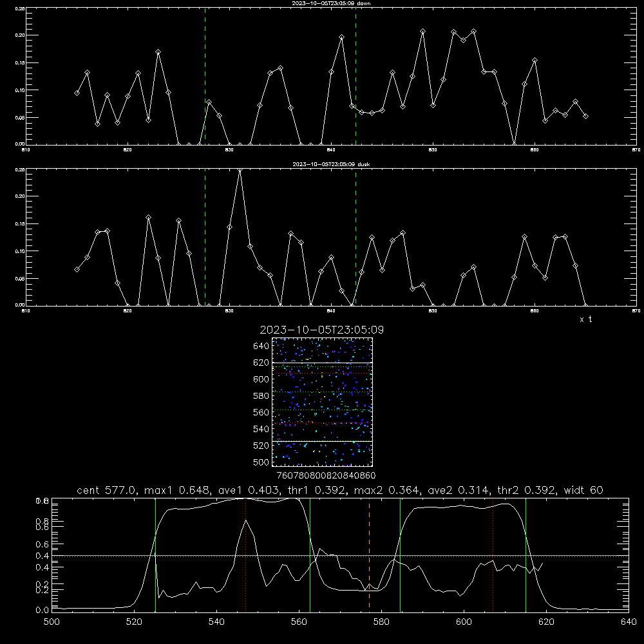Click the red dotted vertical line near 607 in the bottom plot
Image resolution: width=644 pixels, height=644 pixels.
[x=493, y=554]
